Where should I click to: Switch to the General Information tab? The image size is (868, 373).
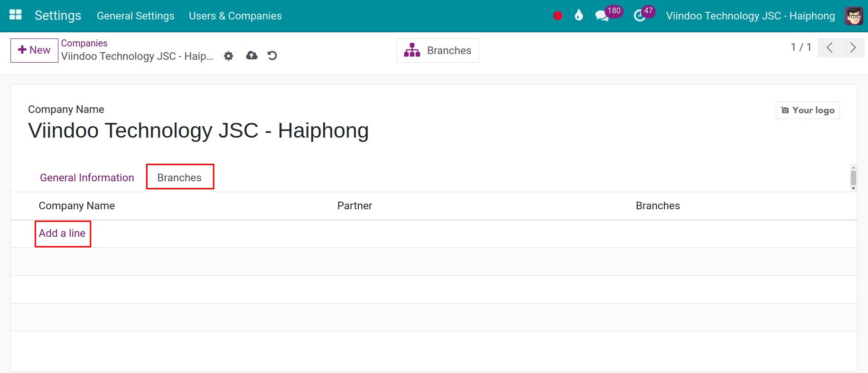click(87, 177)
